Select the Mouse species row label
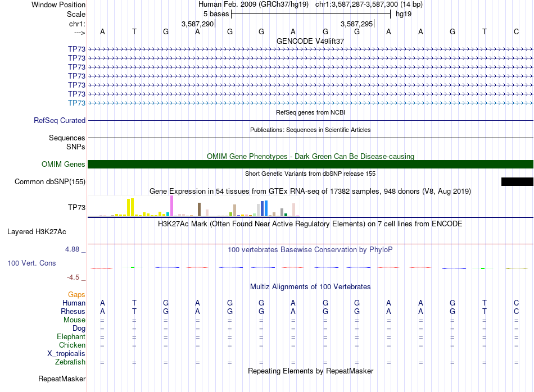Screen dimensions: 534x392 click(x=75, y=320)
